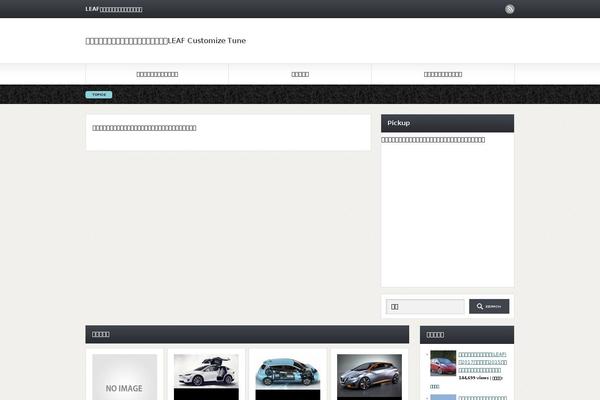Click the LEAF Customize Tune site title

[166, 41]
